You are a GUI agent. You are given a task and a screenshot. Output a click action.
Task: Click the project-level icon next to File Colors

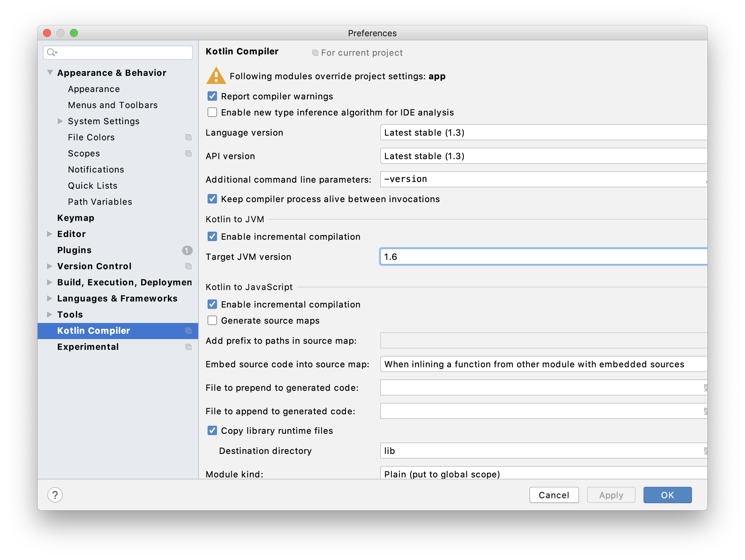click(x=188, y=137)
